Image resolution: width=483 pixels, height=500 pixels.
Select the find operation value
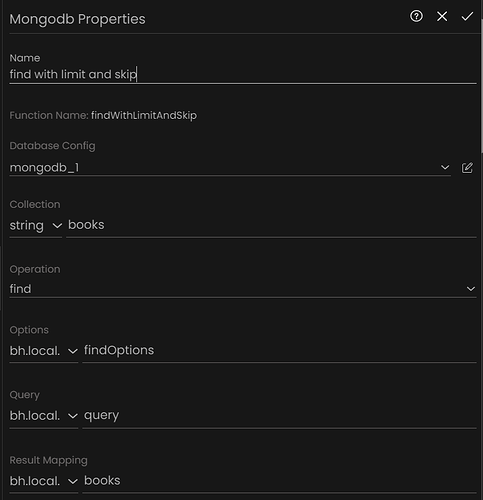click(20, 289)
